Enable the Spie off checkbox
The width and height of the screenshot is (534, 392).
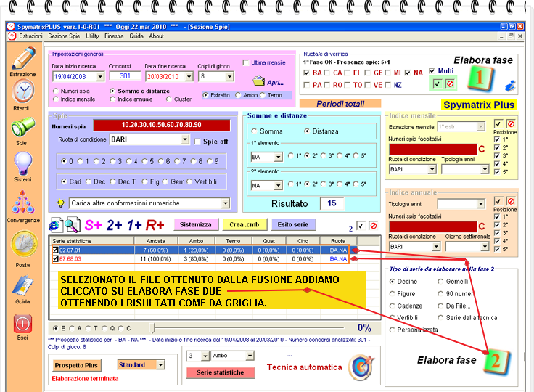[x=197, y=142]
